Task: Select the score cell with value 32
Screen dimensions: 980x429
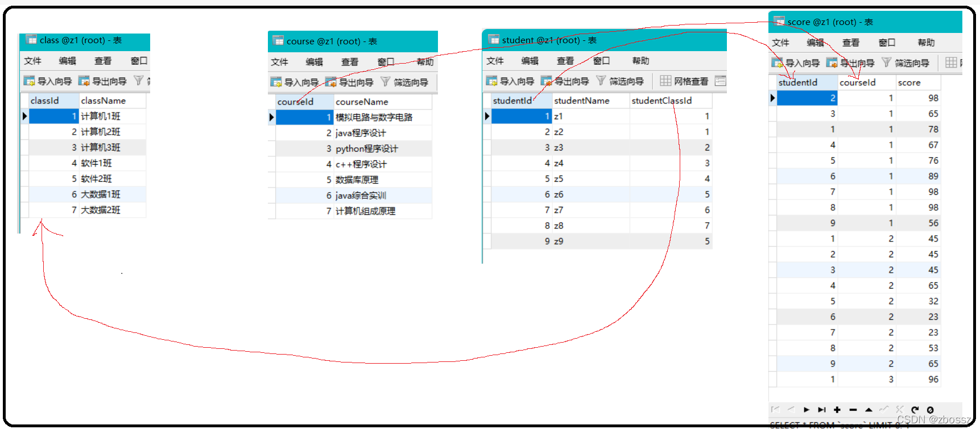Action: point(918,301)
